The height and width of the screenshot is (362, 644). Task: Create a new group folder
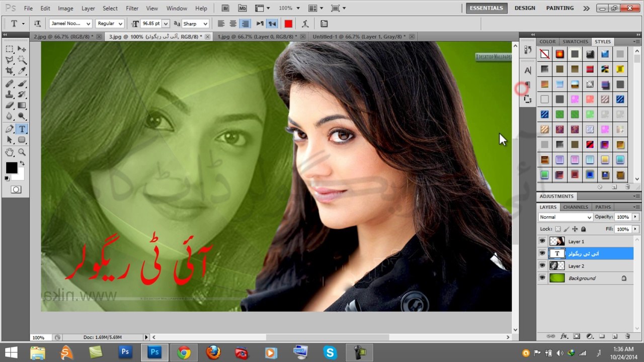pos(602,336)
